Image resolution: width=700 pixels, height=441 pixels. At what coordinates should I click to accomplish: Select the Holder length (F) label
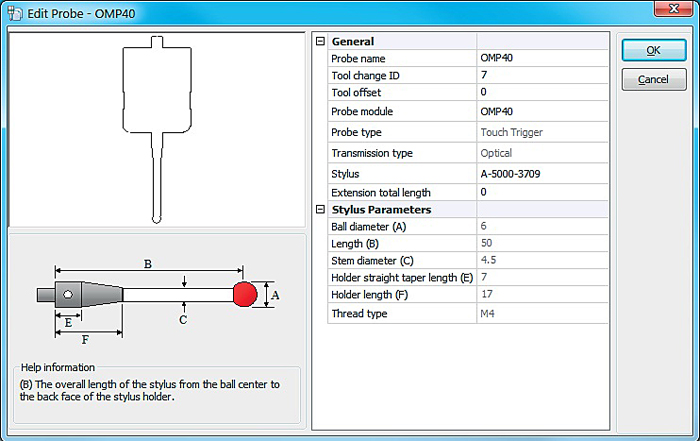pos(370,295)
